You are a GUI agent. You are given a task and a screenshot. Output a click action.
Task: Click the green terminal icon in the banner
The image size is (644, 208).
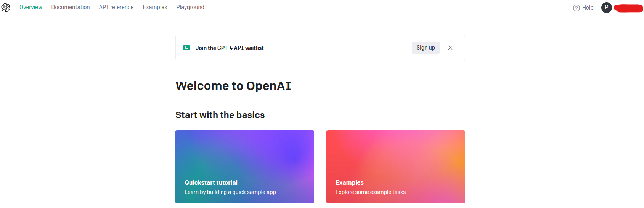(x=186, y=48)
